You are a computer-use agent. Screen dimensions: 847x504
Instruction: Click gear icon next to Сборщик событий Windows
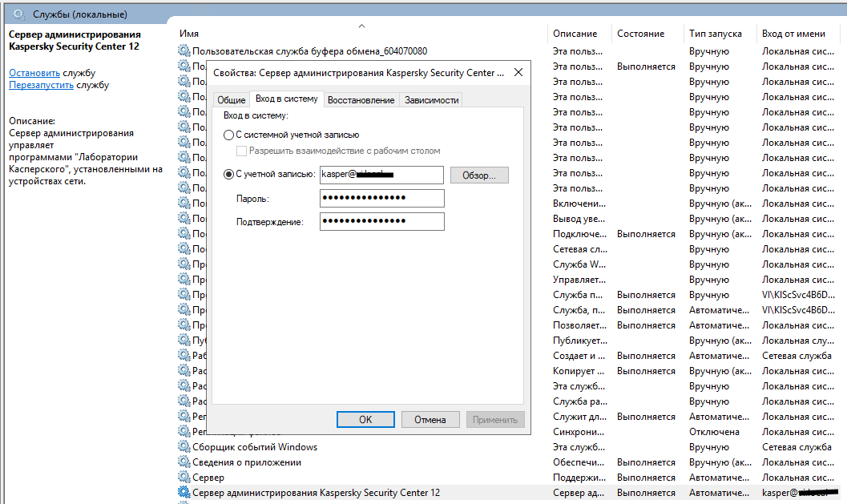184,447
